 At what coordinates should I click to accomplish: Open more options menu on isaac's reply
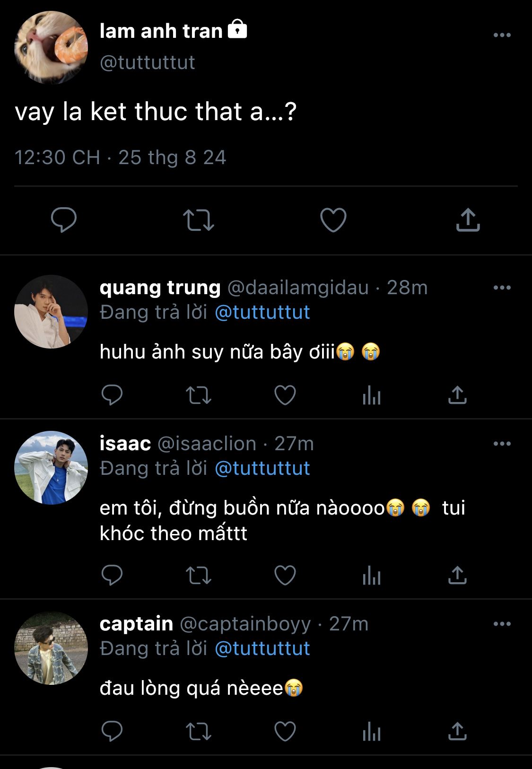[502, 444]
